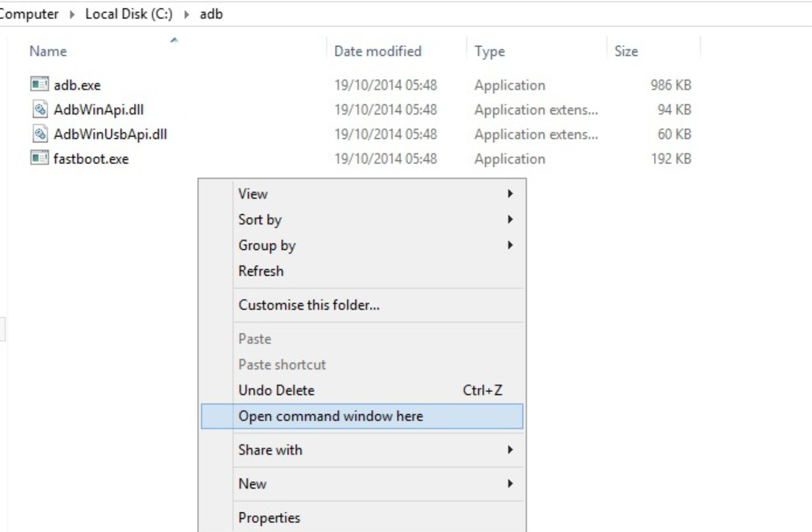Expand the View submenu arrow
Viewport: 812px width, 532px height.
(x=510, y=194)
